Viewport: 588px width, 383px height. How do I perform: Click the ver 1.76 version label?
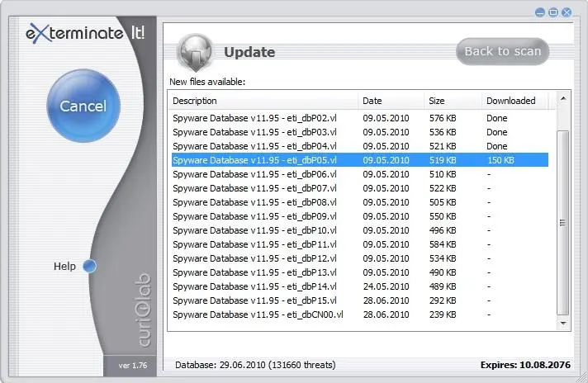133,366
